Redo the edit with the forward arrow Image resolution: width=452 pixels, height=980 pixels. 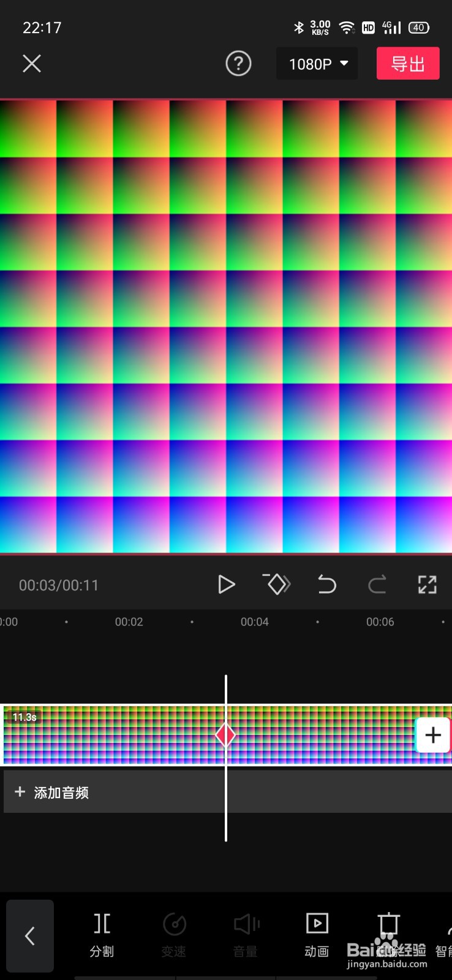pos(377,584)
